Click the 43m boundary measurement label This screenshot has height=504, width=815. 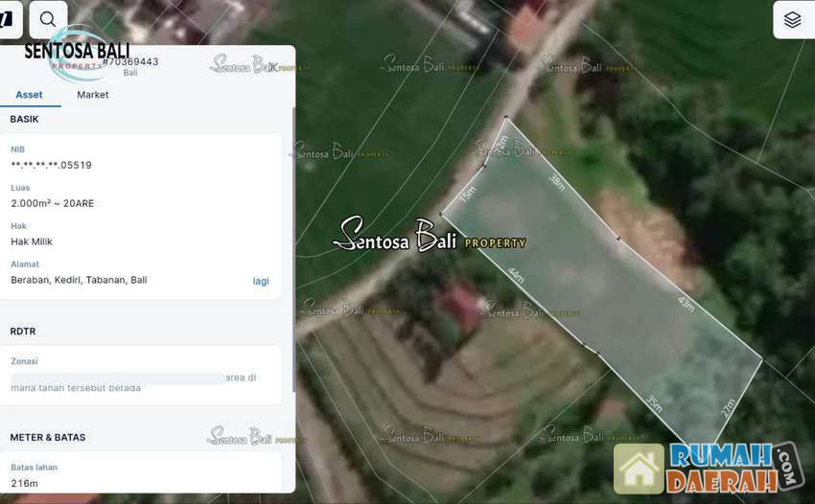coord(685,304)
